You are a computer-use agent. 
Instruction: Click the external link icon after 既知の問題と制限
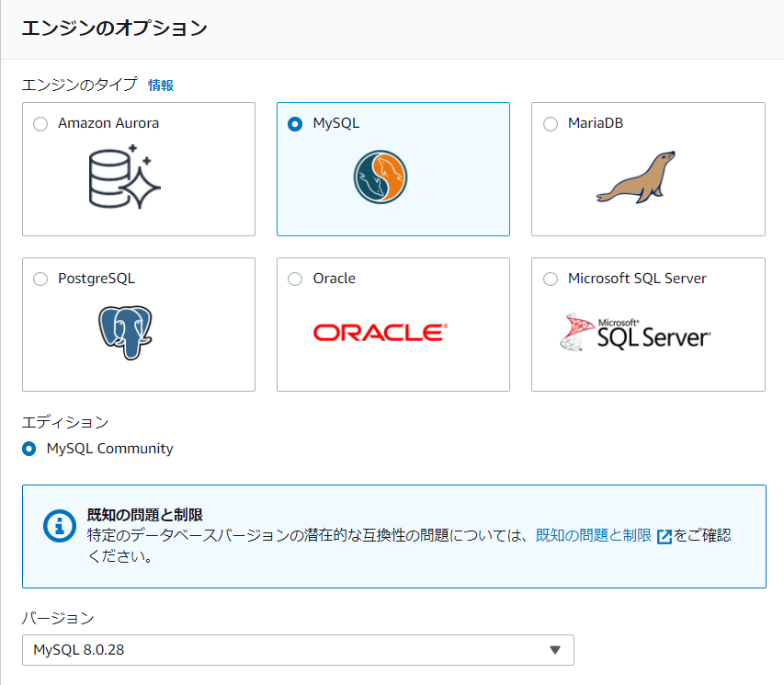pyautogui.click(x=664, y=536)
